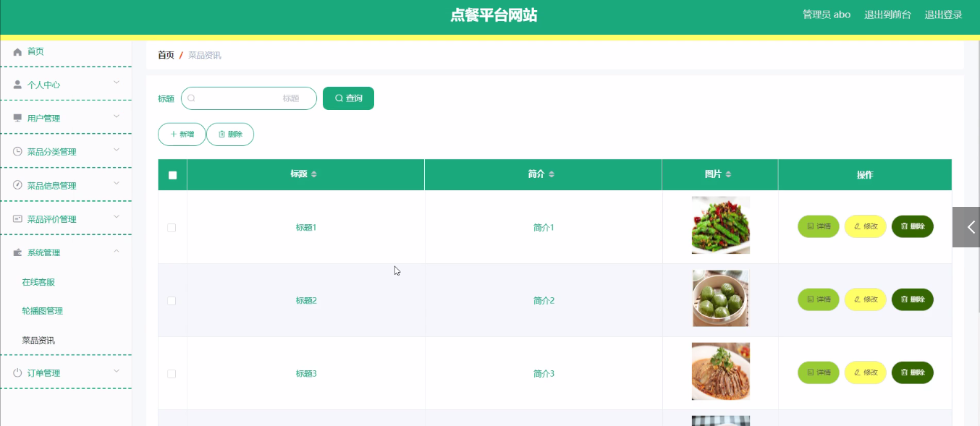Image resolution: width=980 pixels, height=426 pixels.
Task: Click the sort arrows beside 图片 header
Action: point(728,174)
